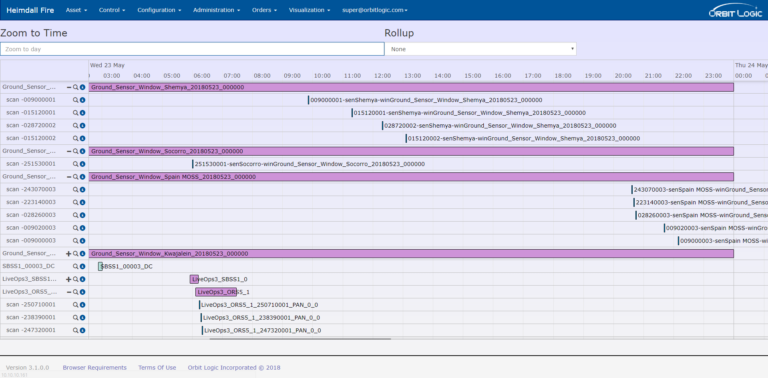Open info icon for scan -243070003

pos(82,189)
